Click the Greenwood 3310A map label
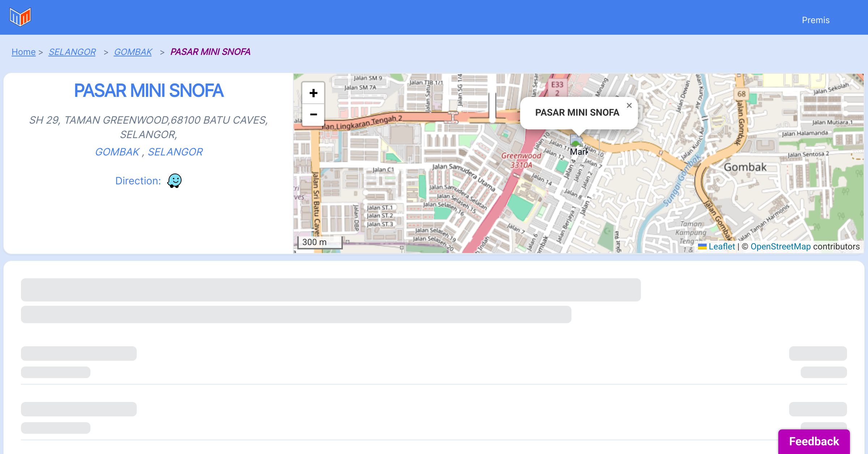The image size is (868, 454). coord(521,160)
